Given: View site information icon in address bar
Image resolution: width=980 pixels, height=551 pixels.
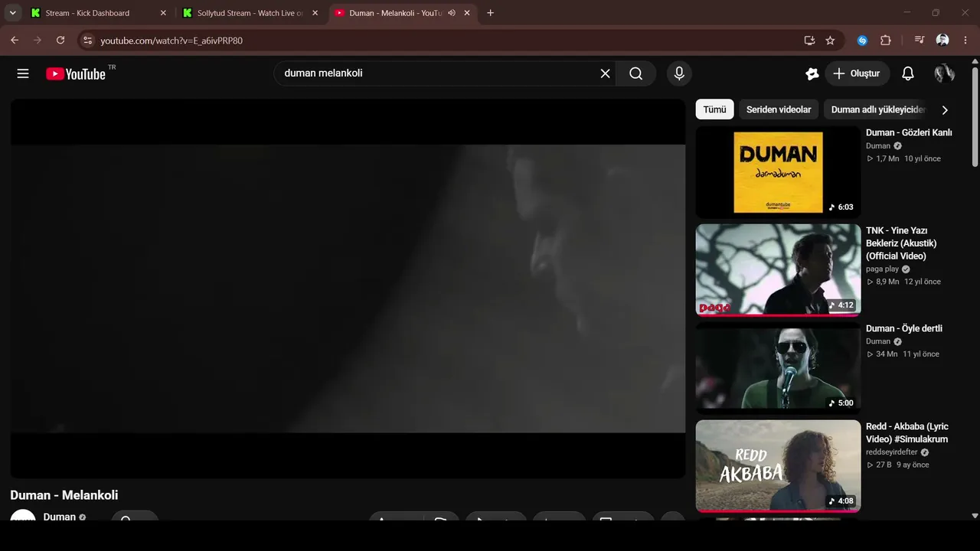Looking at the screenshot, I should coord(87,41).
